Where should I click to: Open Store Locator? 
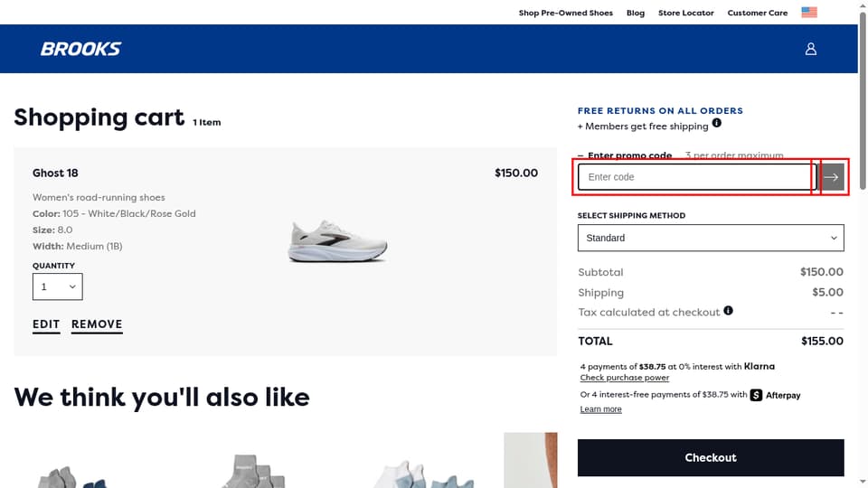pyautogui.click(x=686, y=13)
